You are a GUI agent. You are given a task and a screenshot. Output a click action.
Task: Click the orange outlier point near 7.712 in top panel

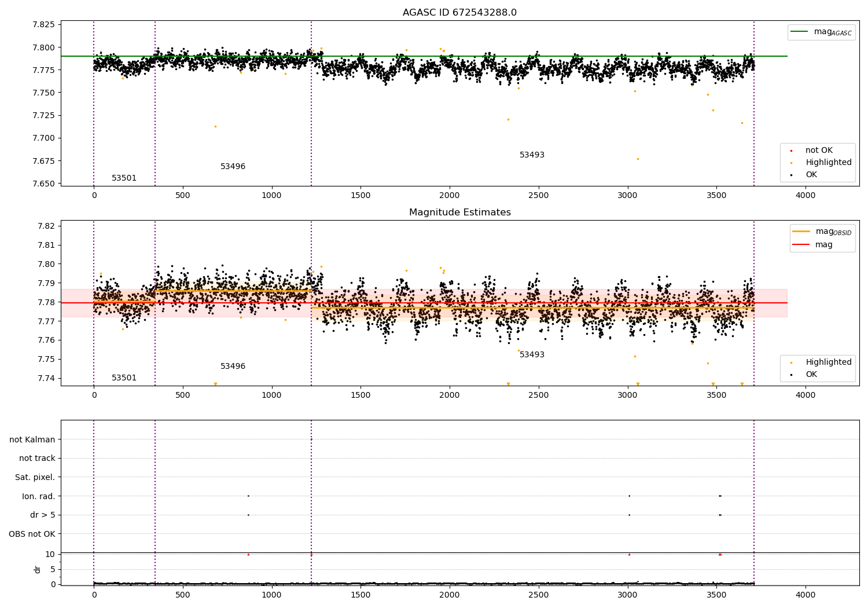215,126
